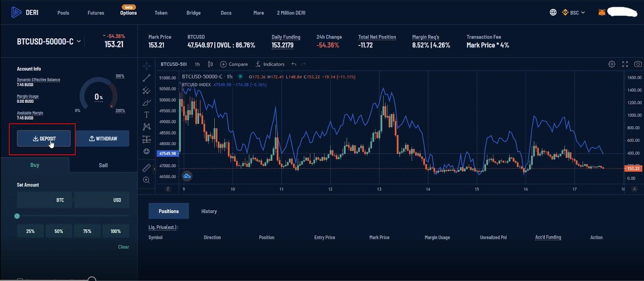
Task: Select the long position prediction tool
Action: 147,139
